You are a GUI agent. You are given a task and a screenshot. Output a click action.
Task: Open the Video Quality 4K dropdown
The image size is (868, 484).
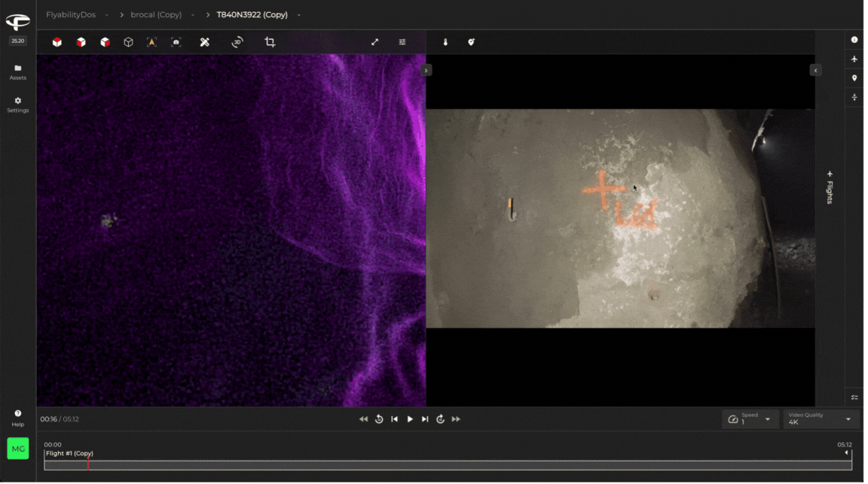[x=821, y=419]
